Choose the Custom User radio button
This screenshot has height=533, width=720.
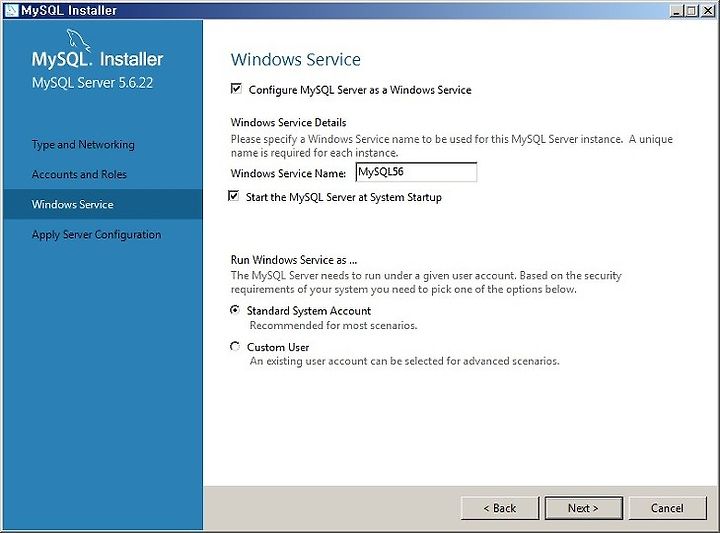click(235, 347)
